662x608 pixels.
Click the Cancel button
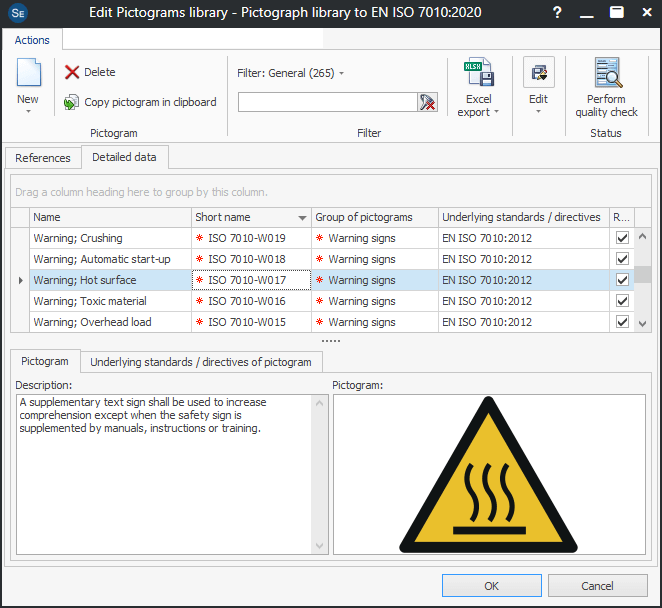(597, 586)
